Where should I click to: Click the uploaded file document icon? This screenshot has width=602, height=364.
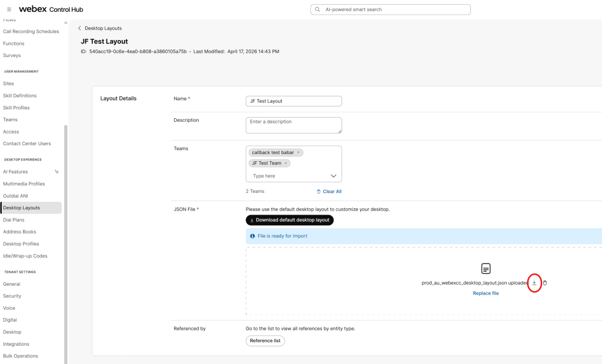click(x=486, y=269)
